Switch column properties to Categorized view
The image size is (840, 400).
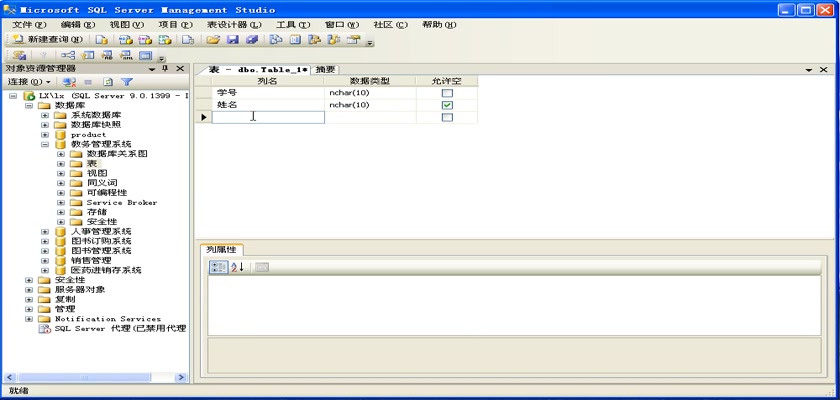tap(218, 267)
